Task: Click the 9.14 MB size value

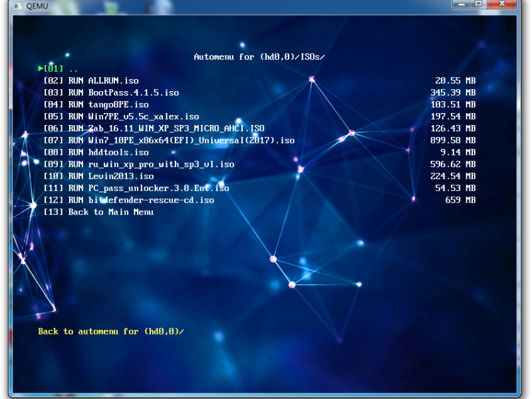Action: click(458, 152)
